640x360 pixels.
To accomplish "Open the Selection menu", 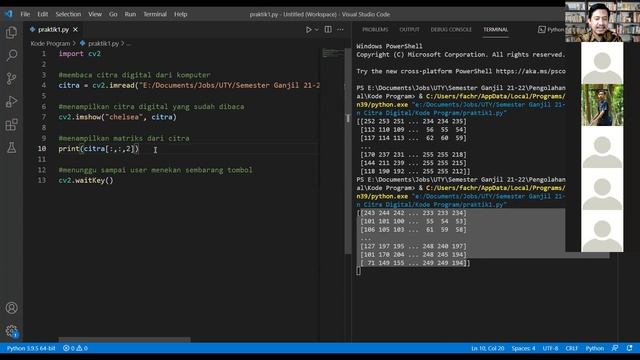I will [x=68, y=14].
